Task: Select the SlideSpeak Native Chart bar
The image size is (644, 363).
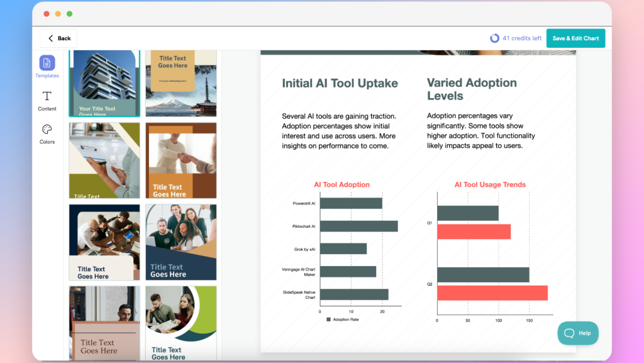Action: pos(355,294)
